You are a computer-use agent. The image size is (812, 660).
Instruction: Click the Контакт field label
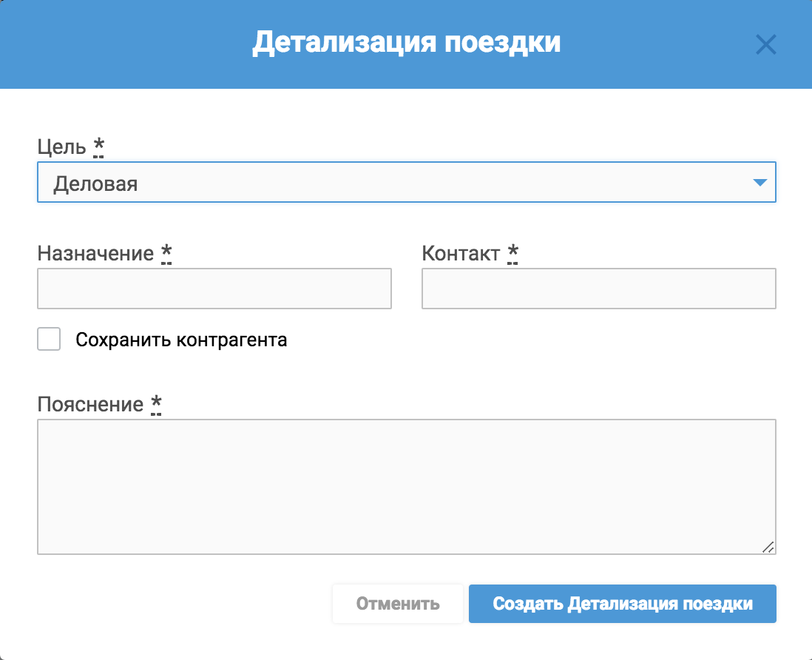(x=461, y=253)
